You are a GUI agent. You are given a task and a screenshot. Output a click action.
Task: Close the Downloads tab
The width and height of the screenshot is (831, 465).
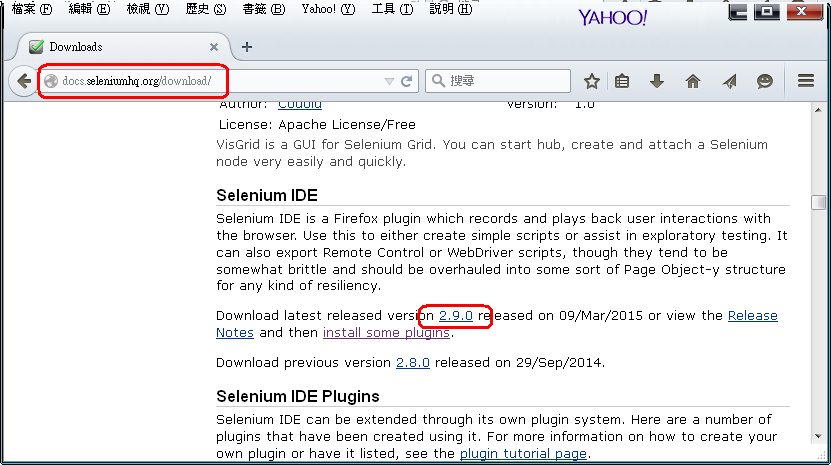[x=214, y=47]
